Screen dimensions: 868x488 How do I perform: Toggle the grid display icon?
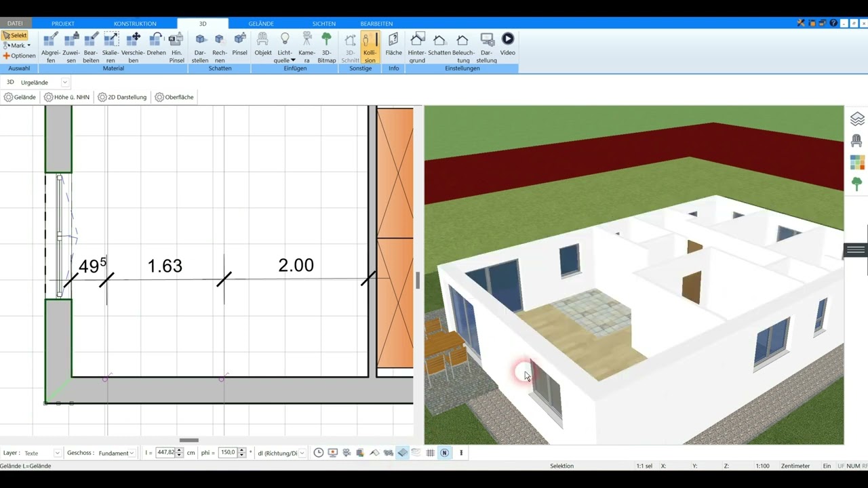click(430, 453)
